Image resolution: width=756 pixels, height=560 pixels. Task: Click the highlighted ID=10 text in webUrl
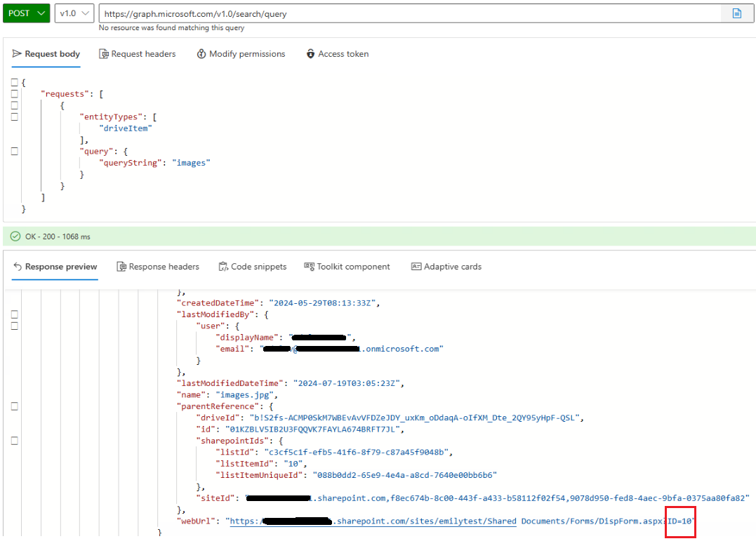pyautogui.click(x=679, y=521)
